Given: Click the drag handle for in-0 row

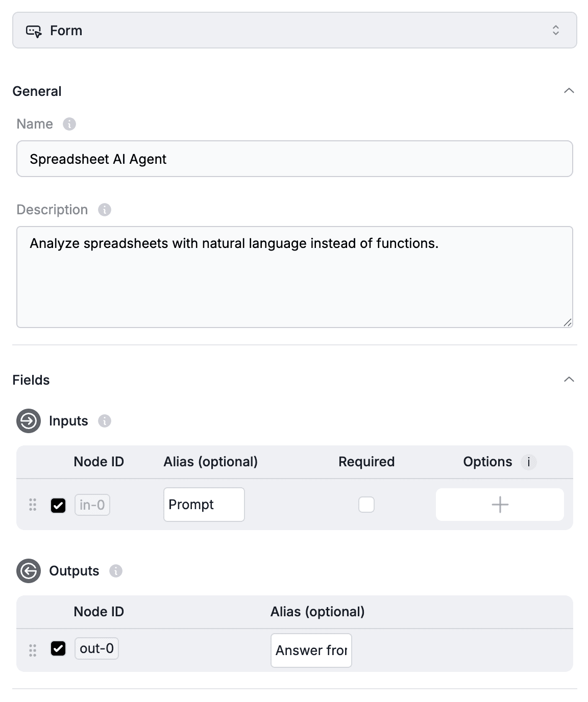Looking at the screenshot, I should click(33, 505).
